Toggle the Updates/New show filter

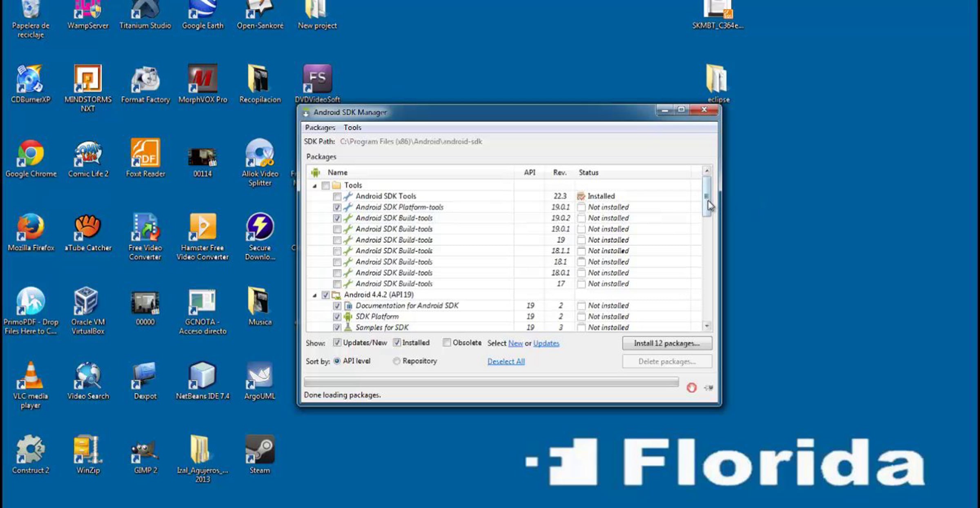click(337, 343)
